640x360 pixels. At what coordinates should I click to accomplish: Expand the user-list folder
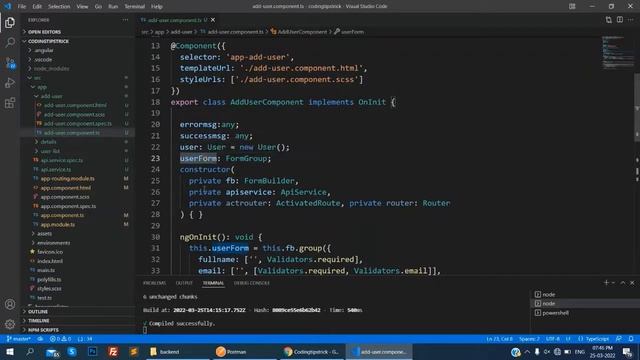(x=78, y=151)
